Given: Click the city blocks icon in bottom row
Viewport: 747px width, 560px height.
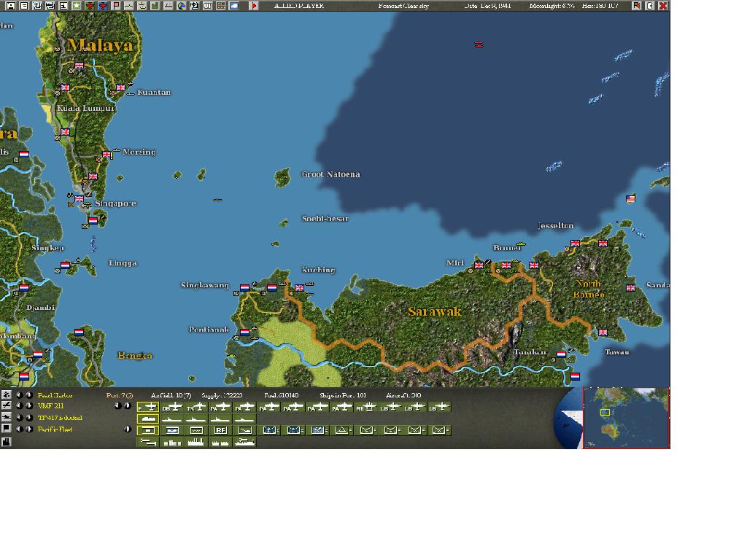Looking at the screenshot, I should 172,442.
